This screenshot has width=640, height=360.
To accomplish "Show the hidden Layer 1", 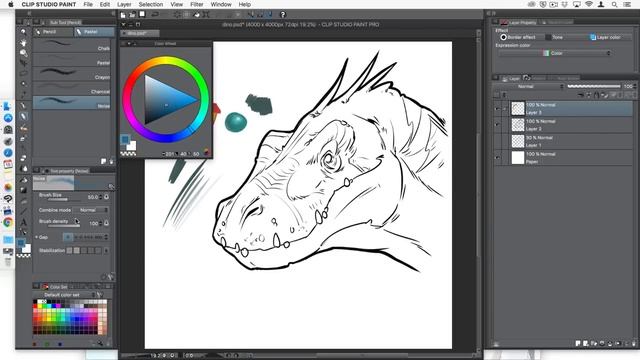I will pos(497,141).
